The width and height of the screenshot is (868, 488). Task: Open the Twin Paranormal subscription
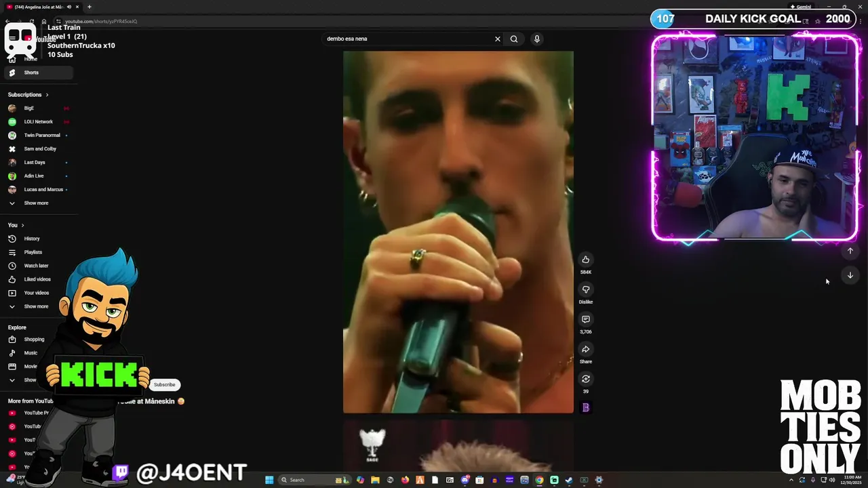pyautogui.click(x=37, y=136)
